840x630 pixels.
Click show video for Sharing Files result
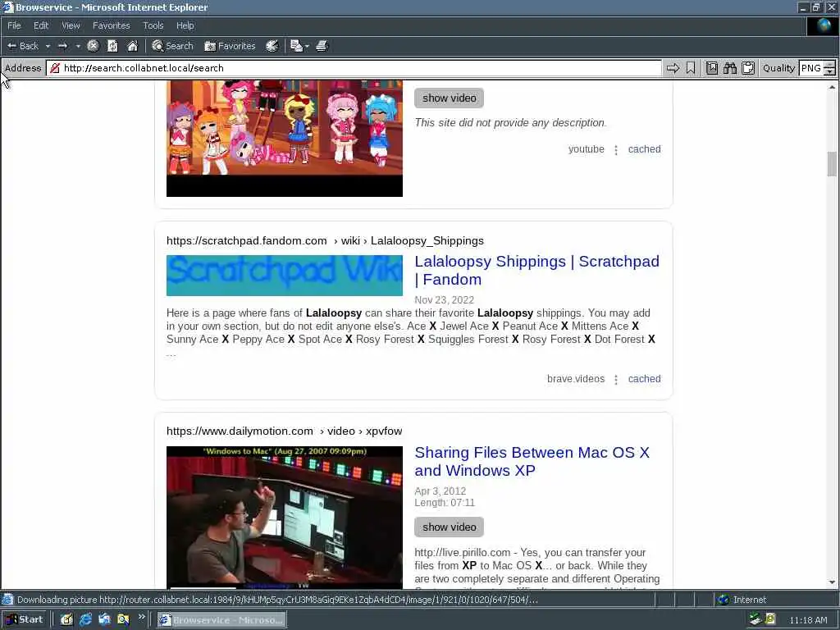(x=449, y=527)
